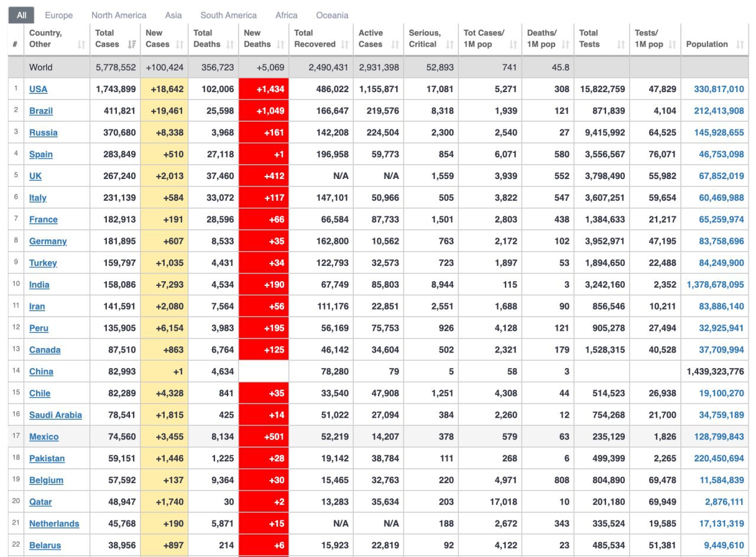Sort table by Country column sort icon
Image resolution: width=756 pixels, height=557 pixels.
click(82, 44)
